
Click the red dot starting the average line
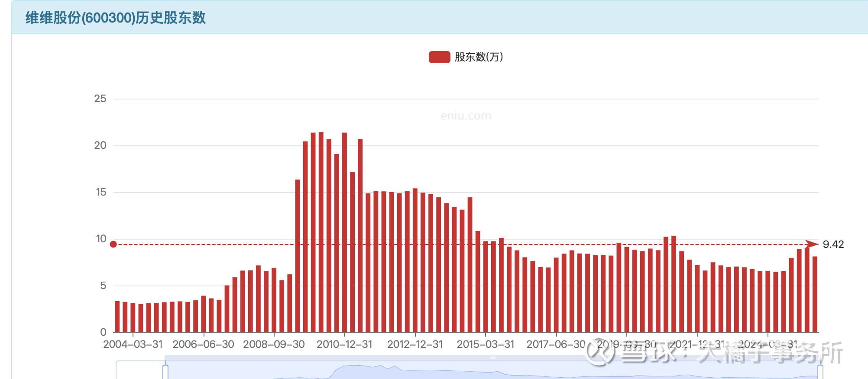pyautogui.click(x=113, y=244)
